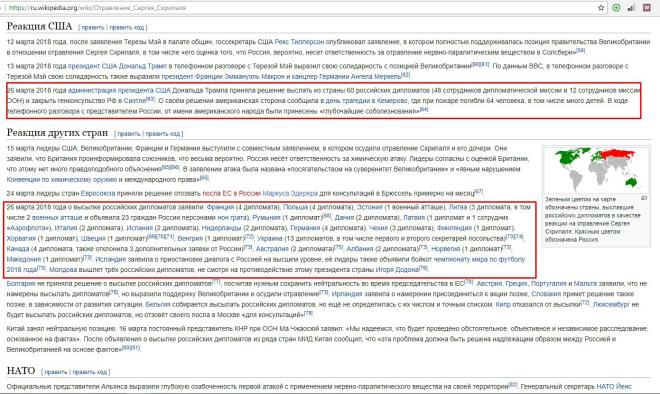Image resolution: width=660 pixels, height=394 pixels.
Task: Open 'Конвенции по химическому оружию' link
Action: (62, 180)
